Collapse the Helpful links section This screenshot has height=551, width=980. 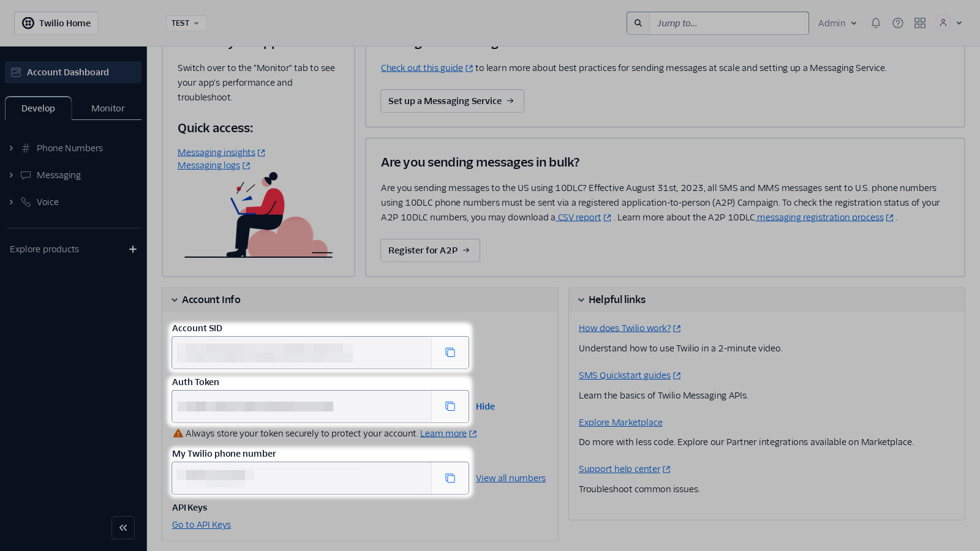point(581,300)
